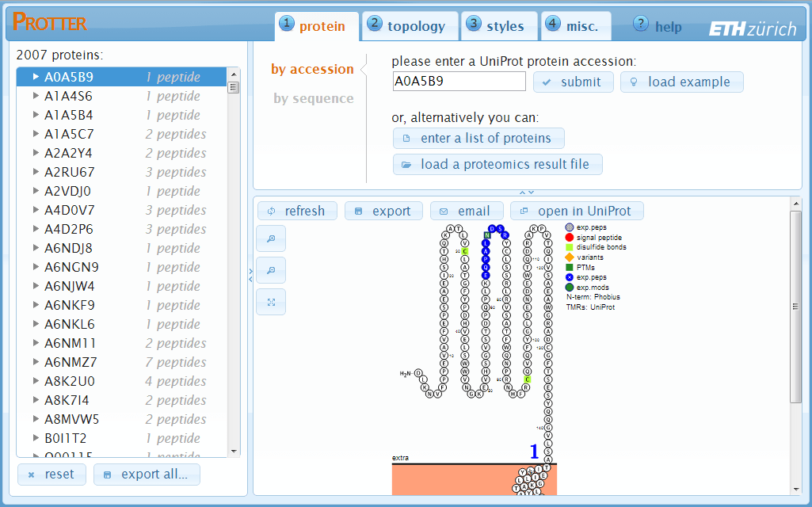Switch to the styles tab
The image size is (812, 507).
click(x=497, y=26)
